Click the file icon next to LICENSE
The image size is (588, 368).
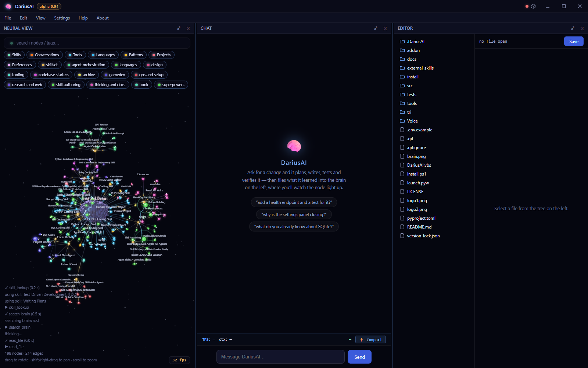coord(402,192)
